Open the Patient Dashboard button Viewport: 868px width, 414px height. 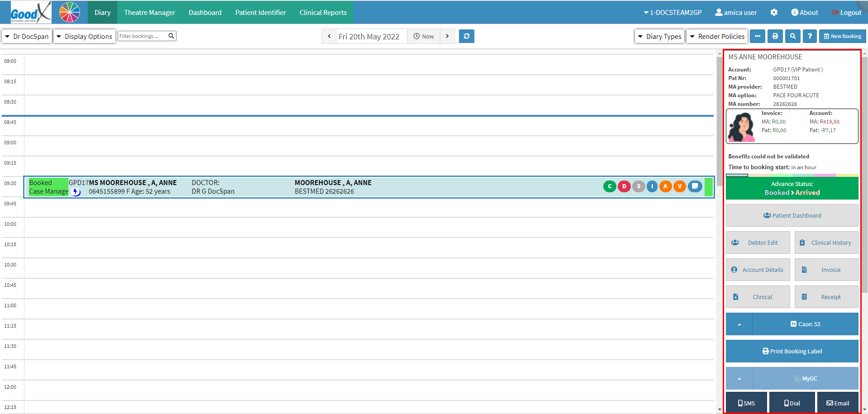coord(792,215)
